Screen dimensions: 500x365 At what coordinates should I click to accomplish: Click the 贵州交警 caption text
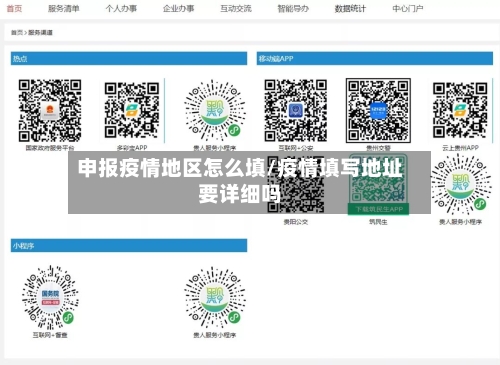click(x=378, y=148)
